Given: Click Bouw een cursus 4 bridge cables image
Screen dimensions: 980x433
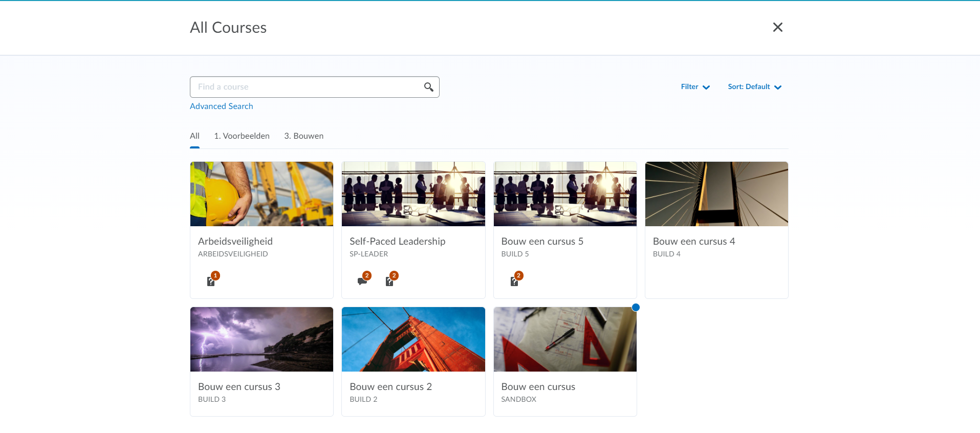Looking at the screenshot, I should (x=716, y=194).
